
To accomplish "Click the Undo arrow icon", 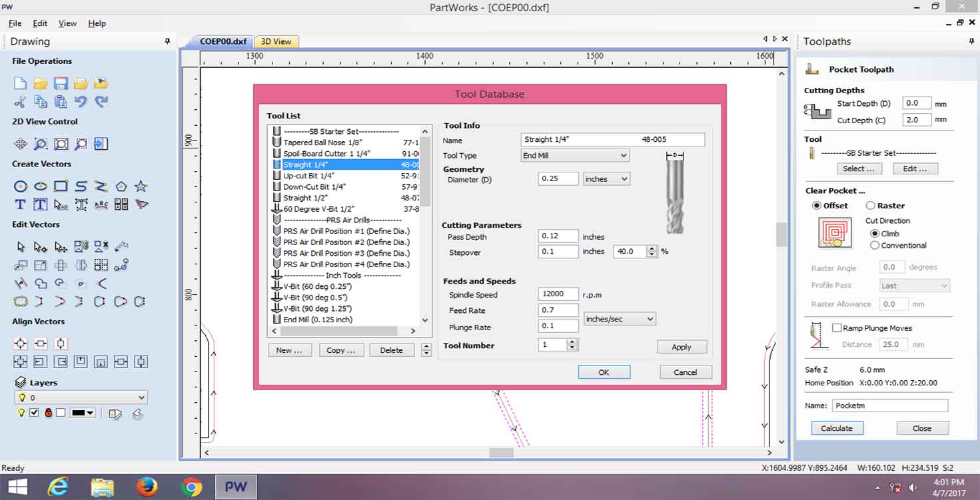I will click(81, 102).
